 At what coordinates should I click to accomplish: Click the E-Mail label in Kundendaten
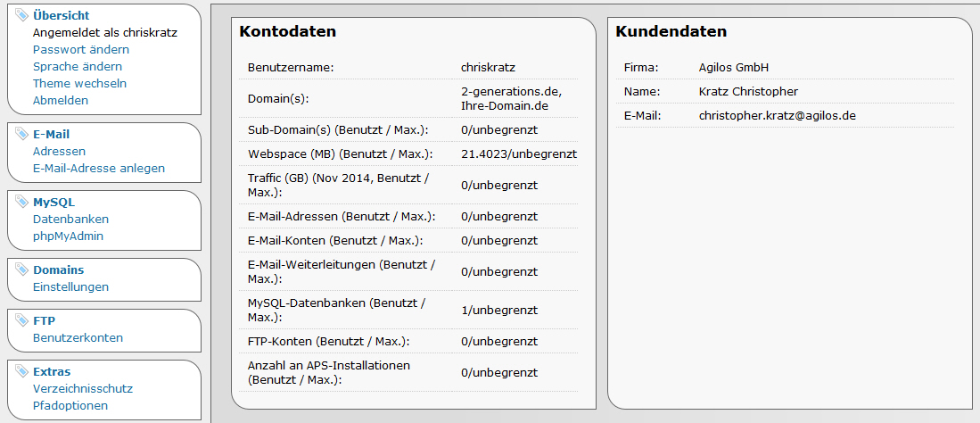(x=643, y=116)
